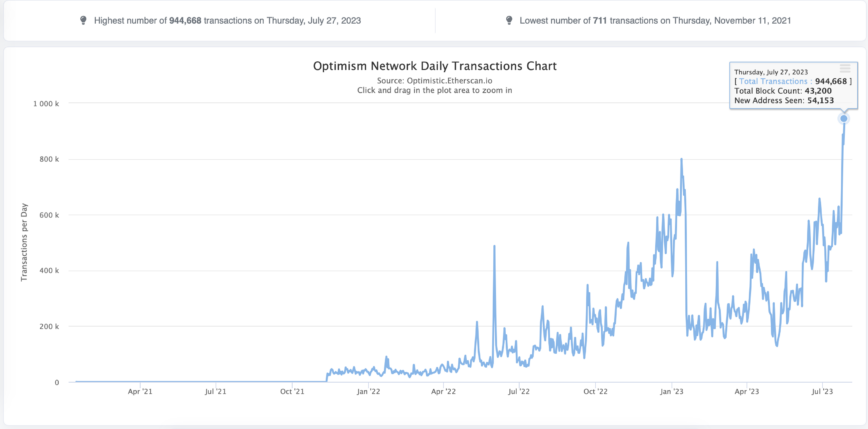This screenshot has height=429, width=868.
Task: Click the lightbulb icon beside Lowest number
Action: 509,20
